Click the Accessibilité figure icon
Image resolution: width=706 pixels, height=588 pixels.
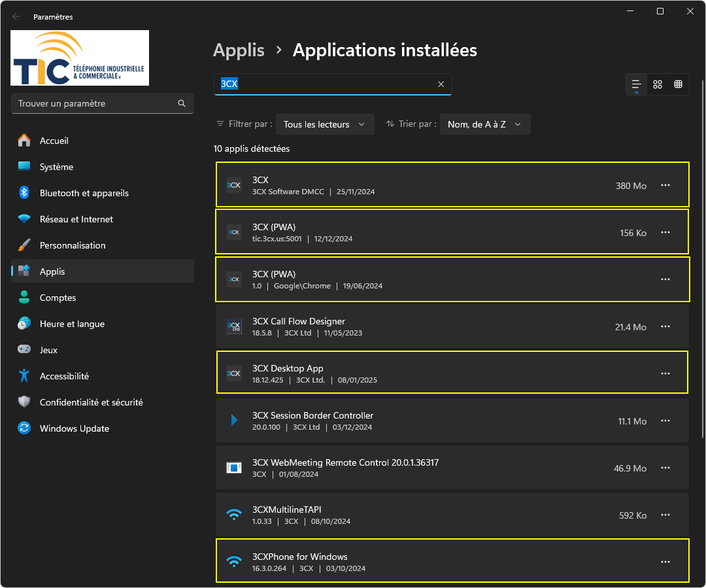tap(24, 375)
